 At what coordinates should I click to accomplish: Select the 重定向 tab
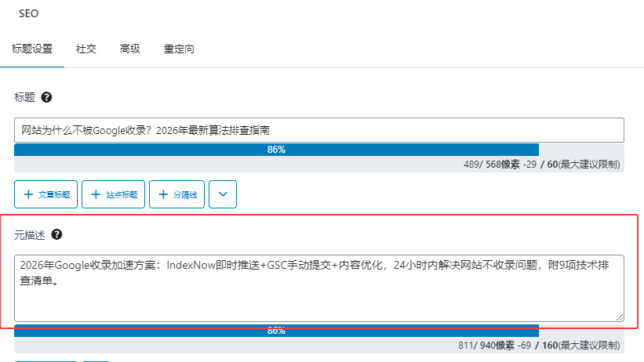(179, 49)
